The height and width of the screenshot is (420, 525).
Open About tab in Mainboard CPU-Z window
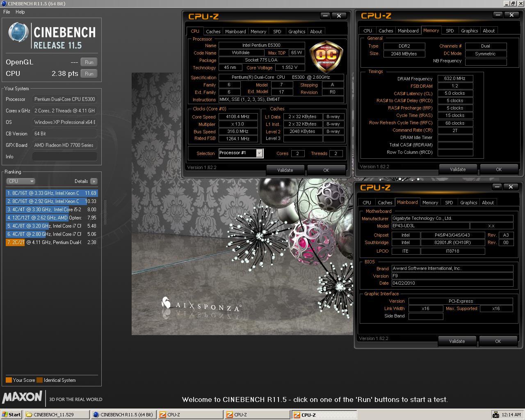click(488, 203)
